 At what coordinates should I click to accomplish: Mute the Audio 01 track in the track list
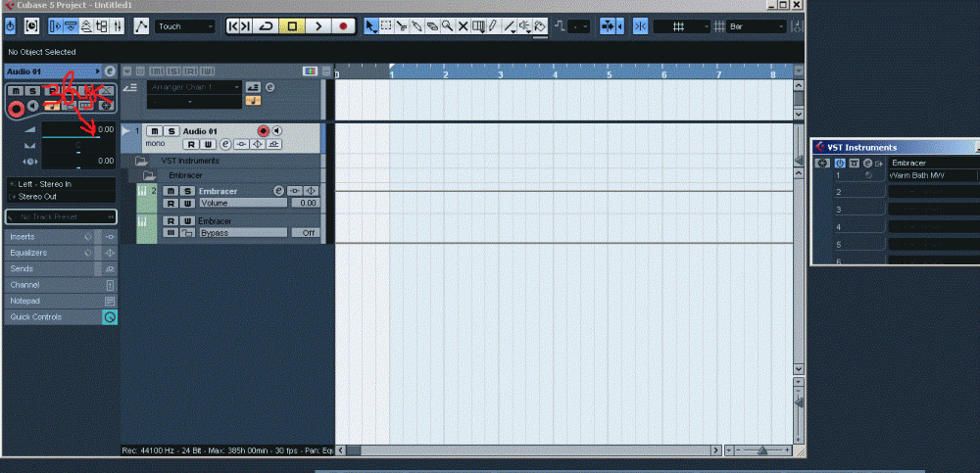coord(155,131)
